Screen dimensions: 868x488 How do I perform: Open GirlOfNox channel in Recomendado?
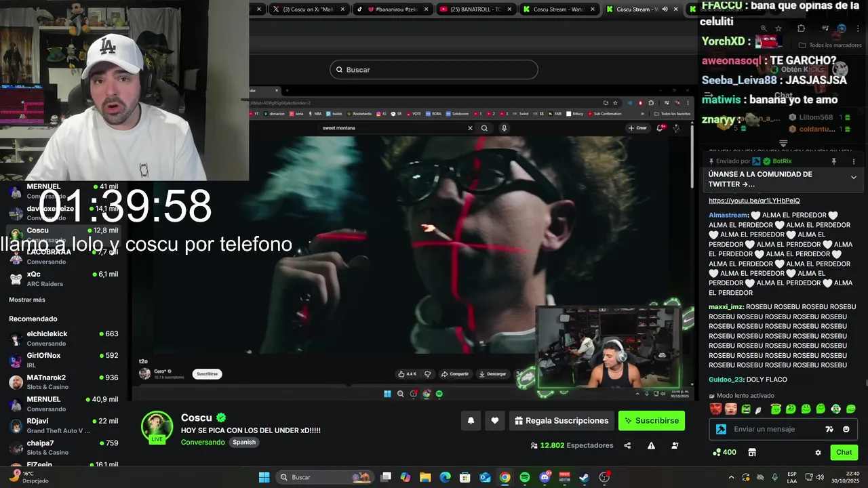62,360
